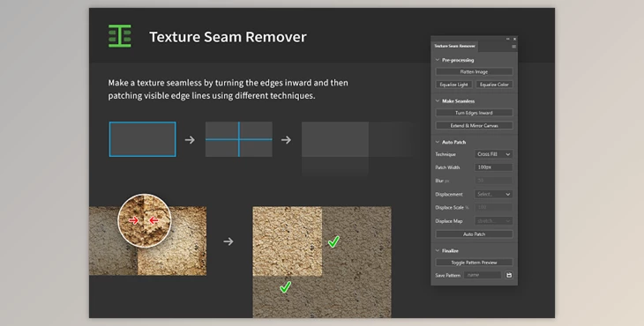Collapse the Make Seamless section
644x326 pixels.
[438, 100]
